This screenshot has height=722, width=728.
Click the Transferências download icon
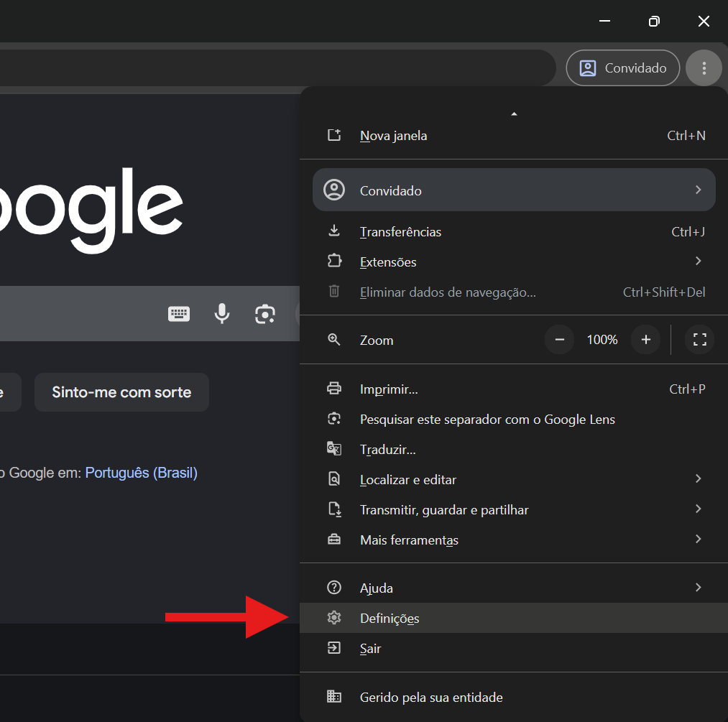click(x=334, y=231)
